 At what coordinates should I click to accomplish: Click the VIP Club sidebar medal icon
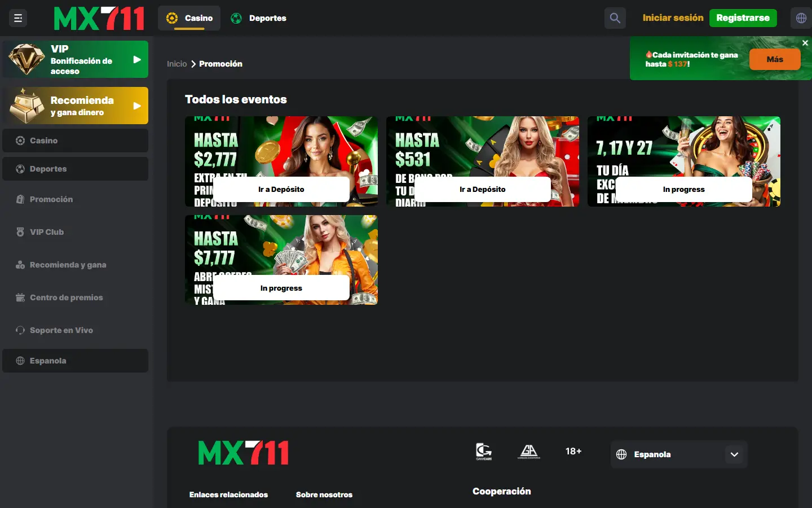[x=20, y=232]
